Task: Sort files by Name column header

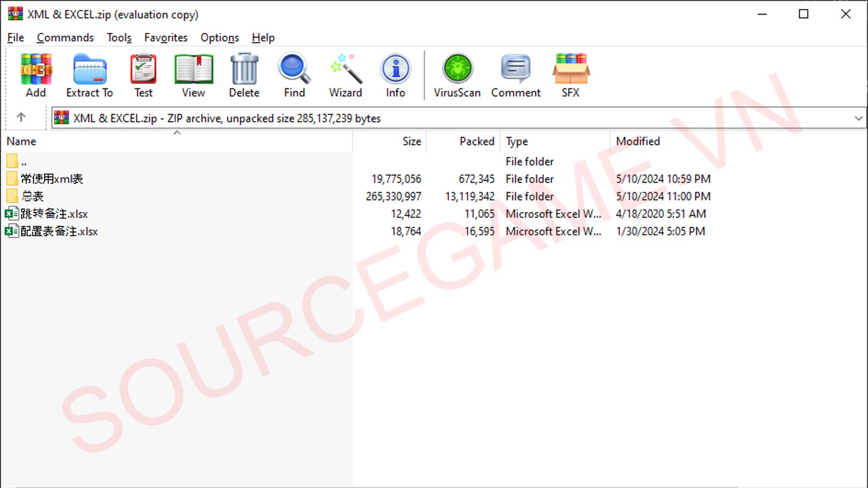Action: 22,142
